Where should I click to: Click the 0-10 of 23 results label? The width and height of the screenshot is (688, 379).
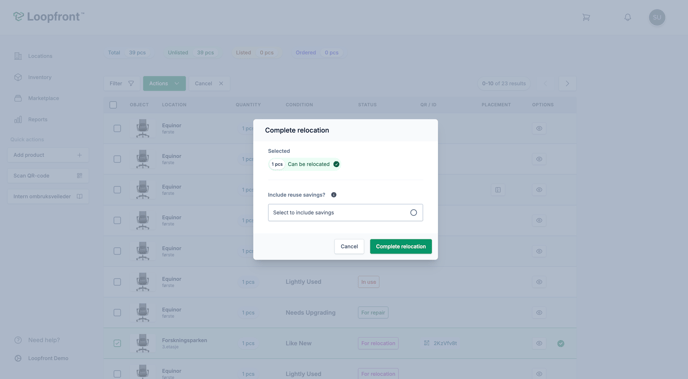click(x=504, y=83)
